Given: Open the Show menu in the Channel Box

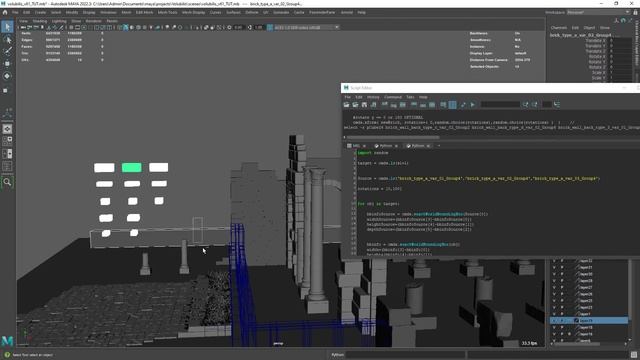Looking at the screenshot, I should click(x=604, y=28).
